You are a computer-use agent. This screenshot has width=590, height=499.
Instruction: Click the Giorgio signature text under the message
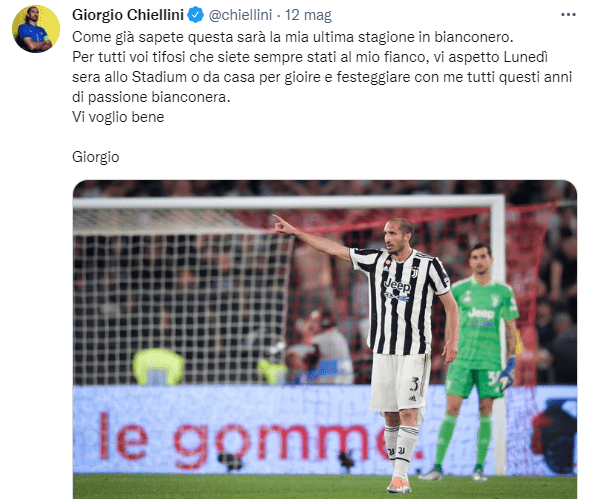tap(96, 157)
